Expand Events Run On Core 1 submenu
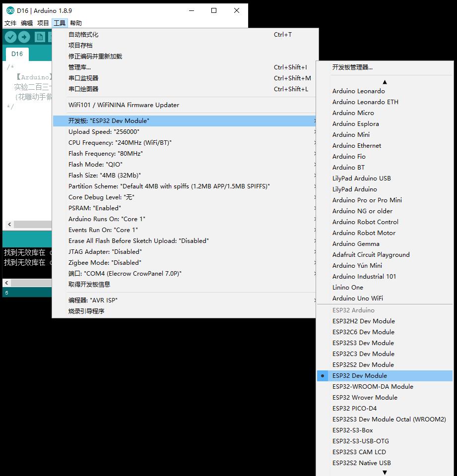Viewport: 457px width, 476px height. coord(186,230)
